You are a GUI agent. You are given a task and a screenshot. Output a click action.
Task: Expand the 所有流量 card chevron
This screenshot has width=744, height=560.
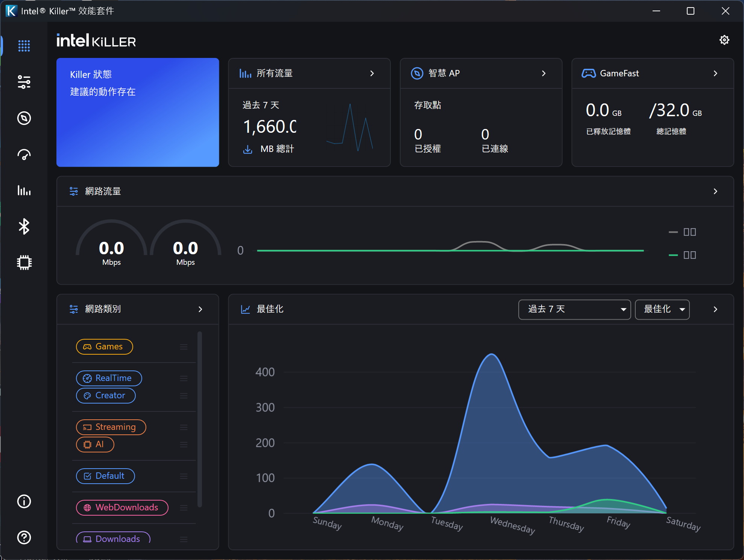click(x=372, y=73)
